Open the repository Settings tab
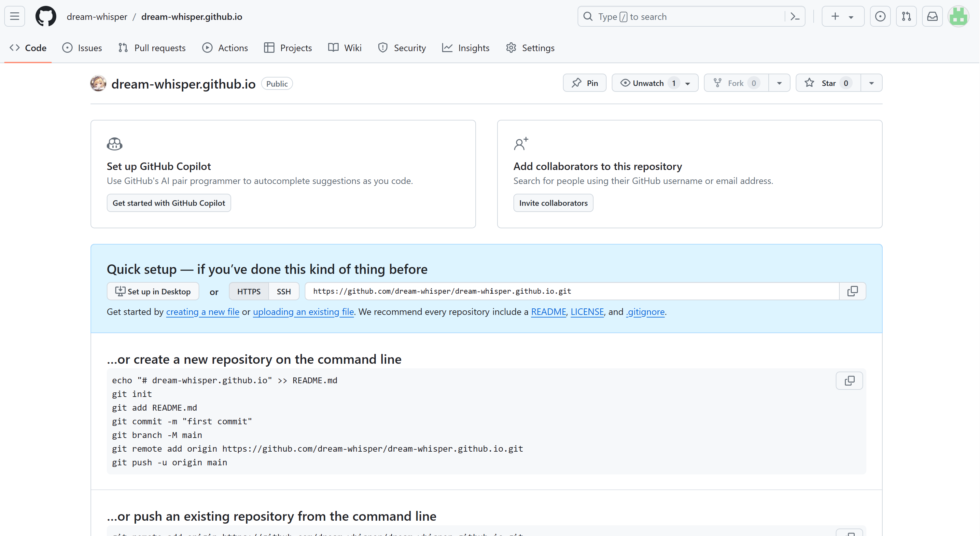Viewport: 980px width, 536px height. click(530, 48)
